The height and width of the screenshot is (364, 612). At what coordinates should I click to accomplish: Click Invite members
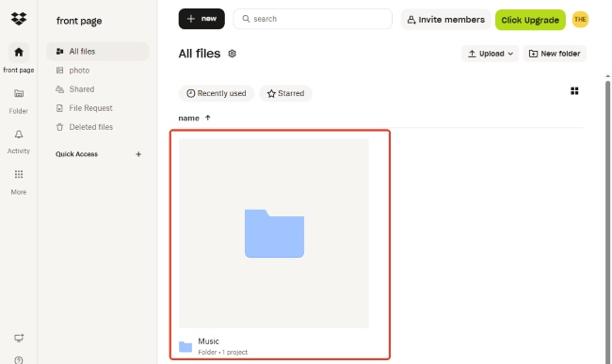click(445, 20)
